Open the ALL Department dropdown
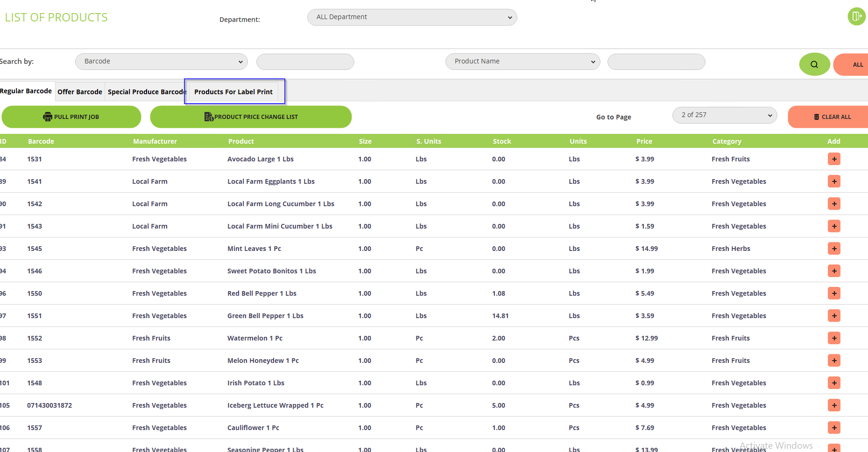 pos(412,17)
